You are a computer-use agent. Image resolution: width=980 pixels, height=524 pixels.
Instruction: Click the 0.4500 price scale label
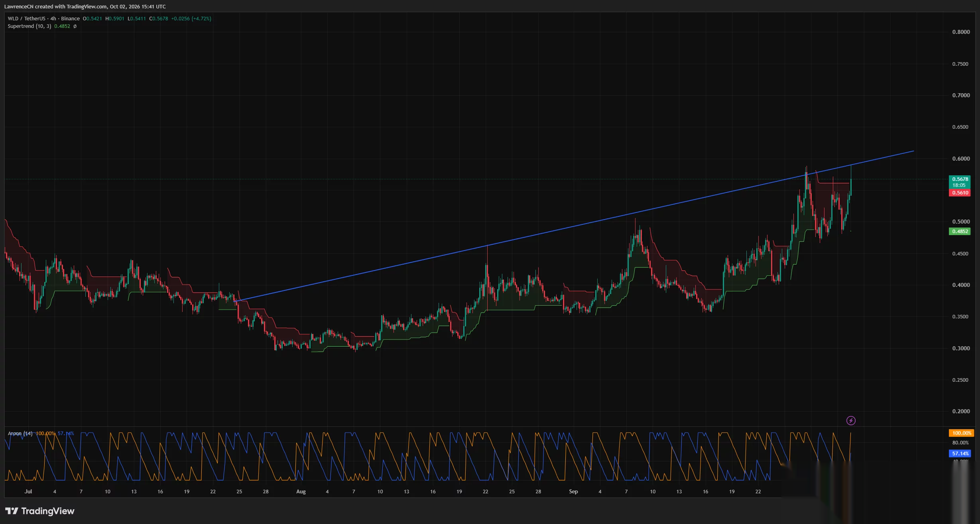[x=961, y=254]
